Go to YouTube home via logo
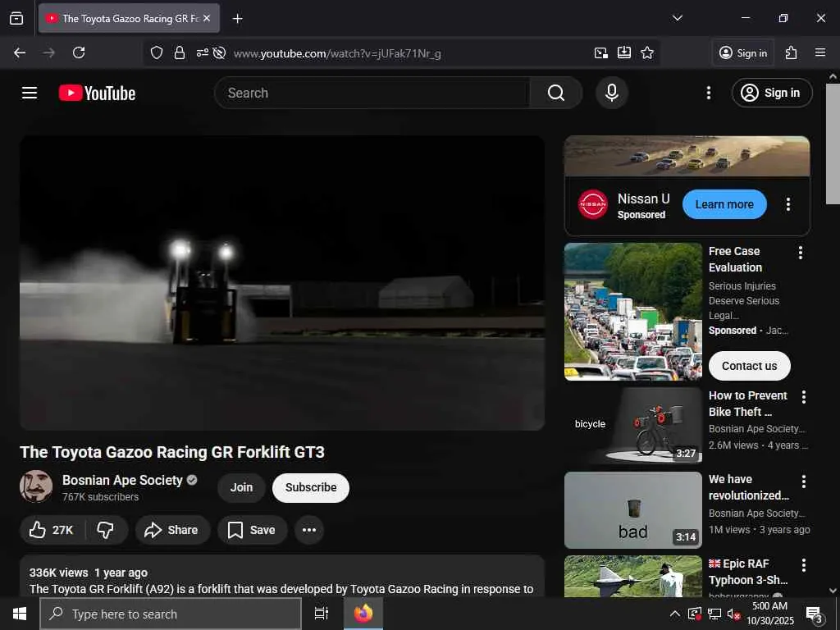840x630 pixels. tap(97, 94)
